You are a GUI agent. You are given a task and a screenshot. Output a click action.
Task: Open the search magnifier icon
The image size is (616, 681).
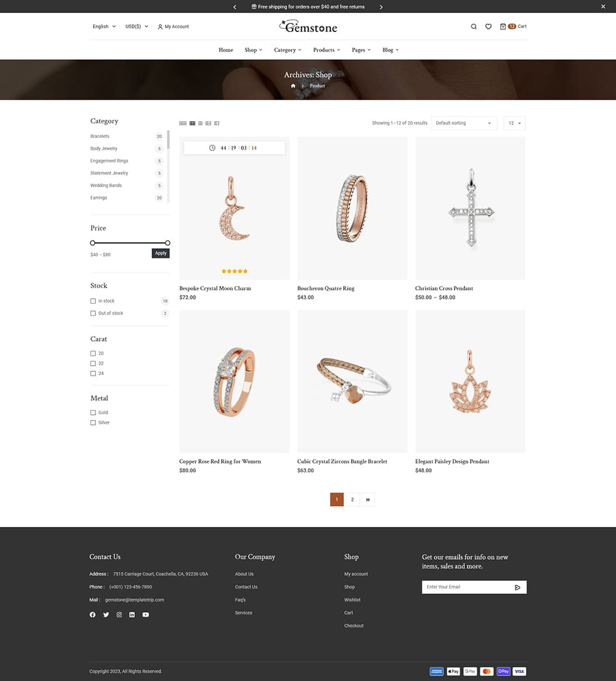[474, 26]
